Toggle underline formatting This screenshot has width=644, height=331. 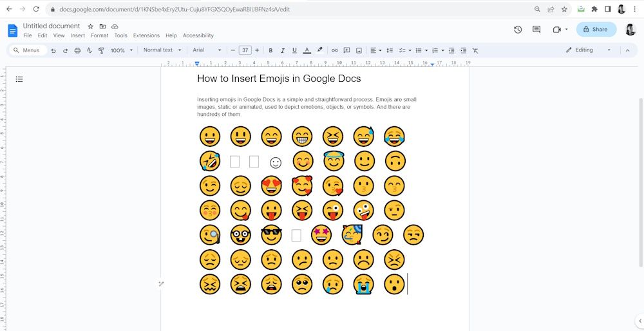click(294, 50)
